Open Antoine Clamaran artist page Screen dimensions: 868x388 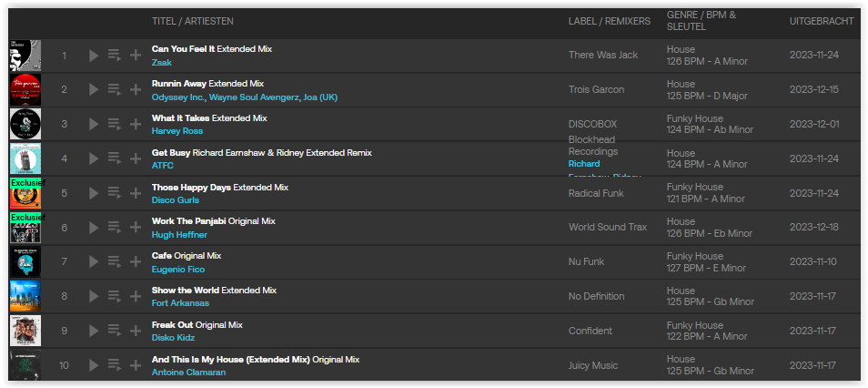click(x=188, y=372)
